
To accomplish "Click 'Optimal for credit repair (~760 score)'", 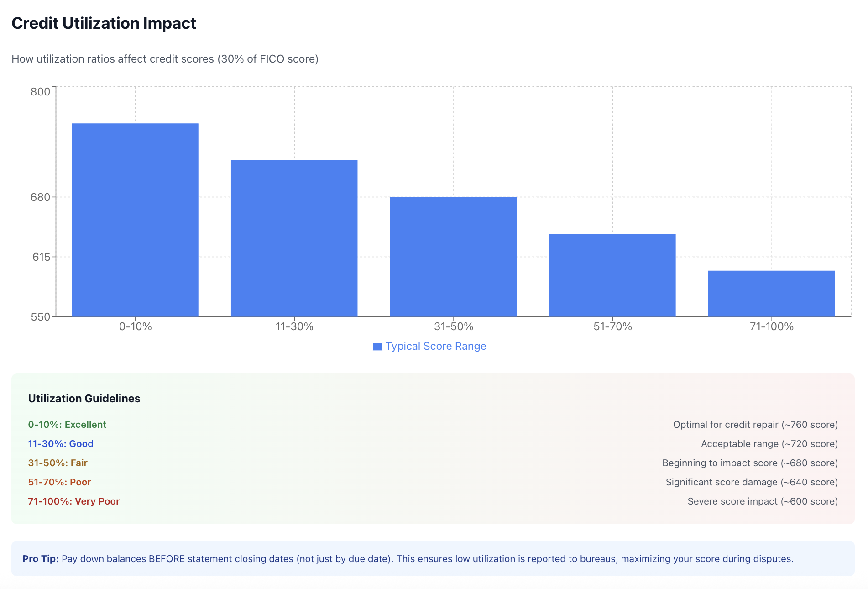I will click(x=755, y=425).
